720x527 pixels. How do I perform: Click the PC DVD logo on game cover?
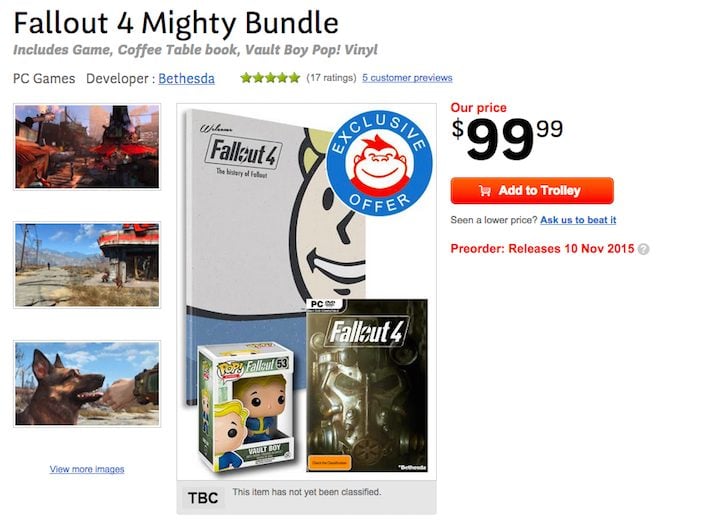(324, 304)
